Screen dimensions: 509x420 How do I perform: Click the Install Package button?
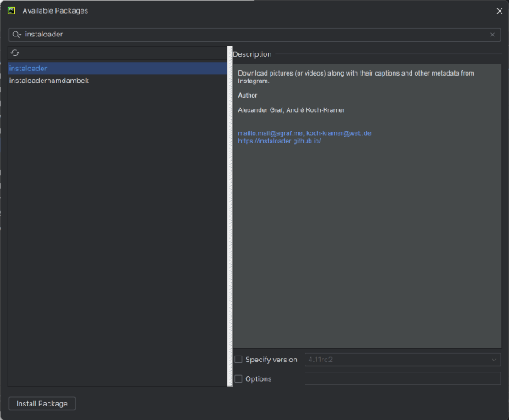[42, 404]
